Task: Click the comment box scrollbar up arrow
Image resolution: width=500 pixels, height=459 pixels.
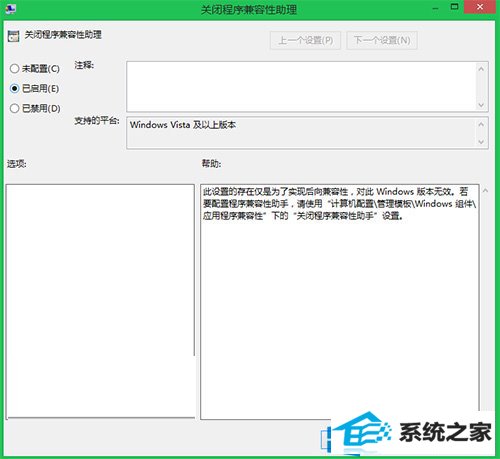Action: [x=481, y=69]
